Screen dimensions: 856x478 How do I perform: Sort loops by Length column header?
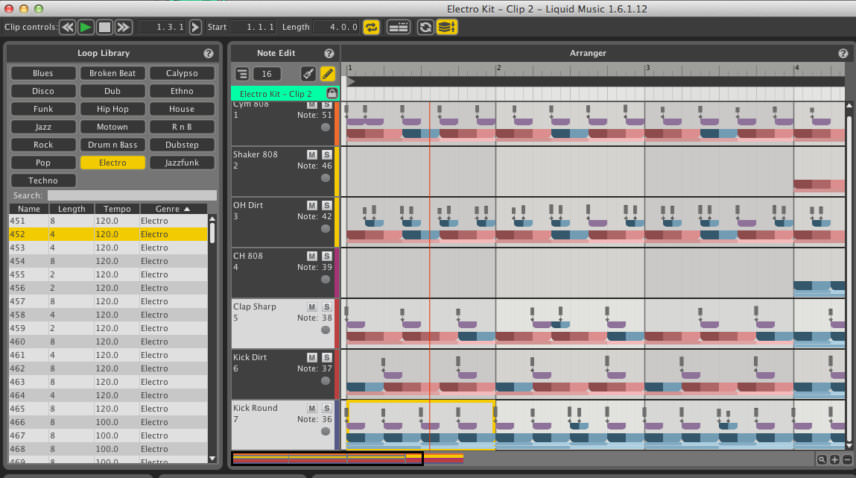click(72, 209)
